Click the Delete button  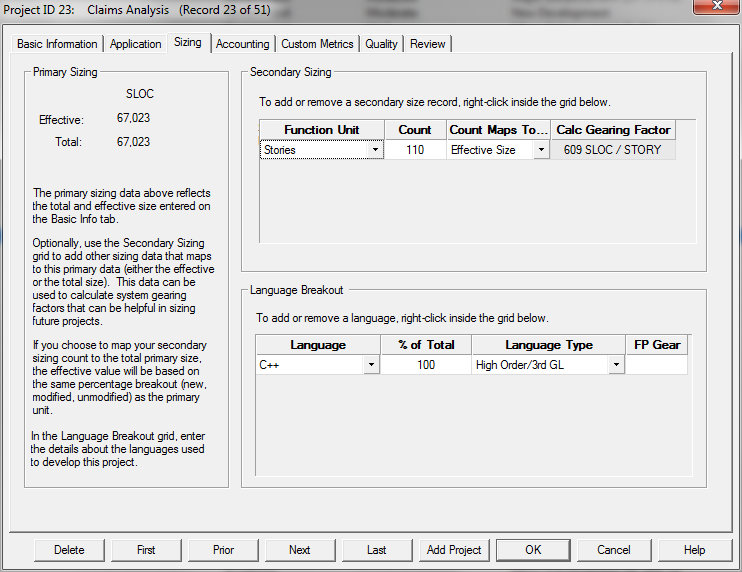(69, 550)
